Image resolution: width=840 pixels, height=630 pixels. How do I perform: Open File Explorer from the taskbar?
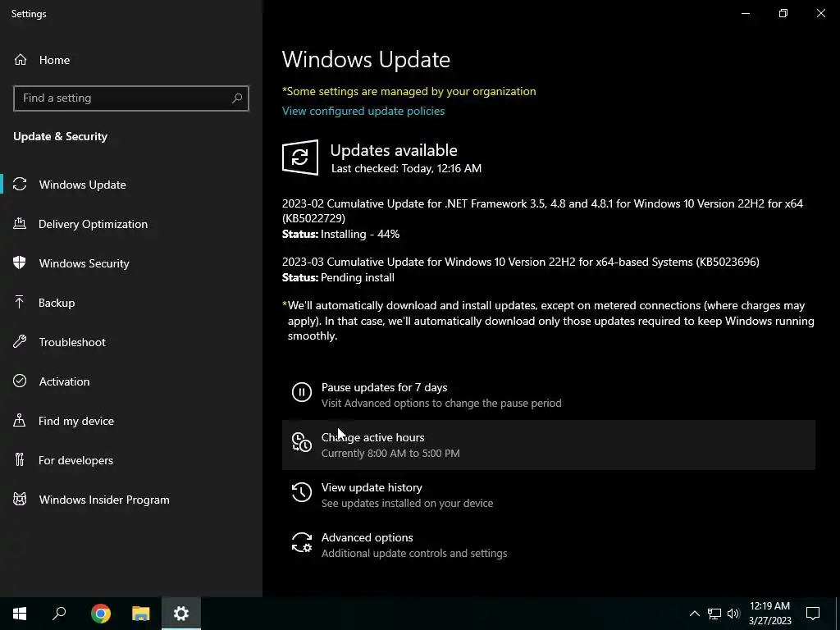[x=141, y=614]
